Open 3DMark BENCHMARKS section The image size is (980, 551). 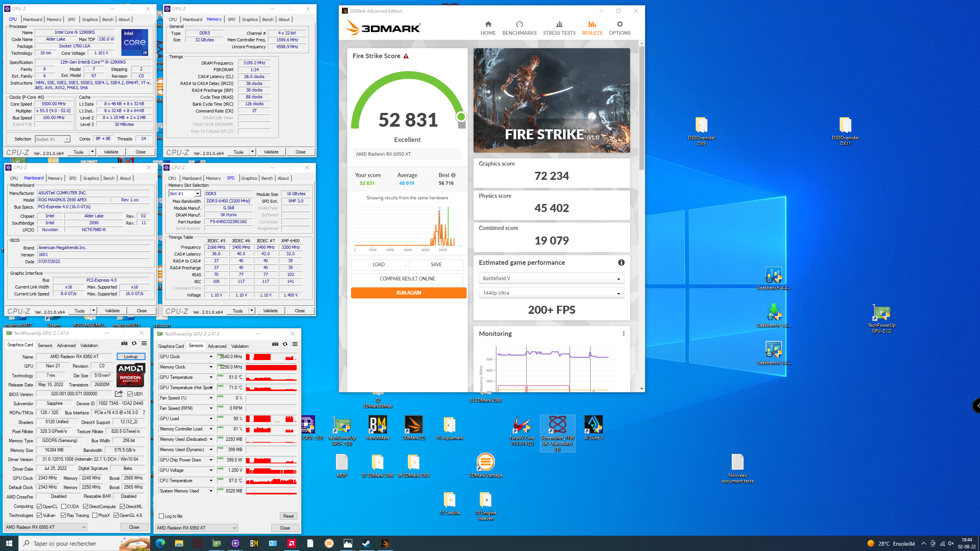pos(519,28)
